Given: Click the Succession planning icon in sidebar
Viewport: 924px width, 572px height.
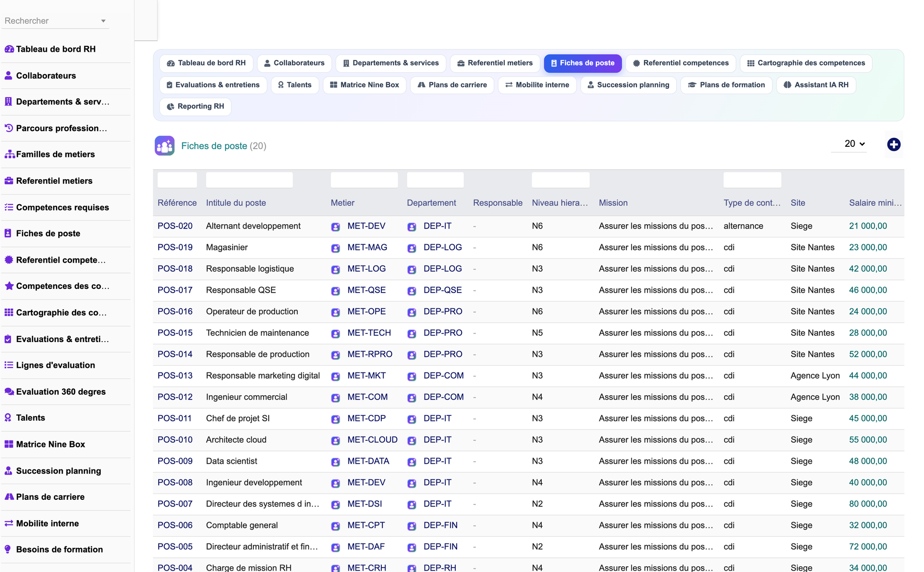Looking at the screenshot, I should coord(8,471).
